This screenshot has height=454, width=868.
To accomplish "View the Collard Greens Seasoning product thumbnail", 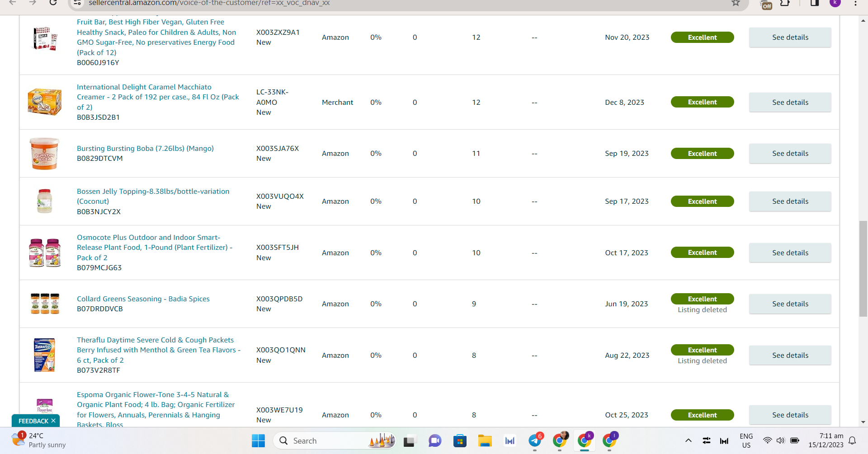I will click(45, 304).
